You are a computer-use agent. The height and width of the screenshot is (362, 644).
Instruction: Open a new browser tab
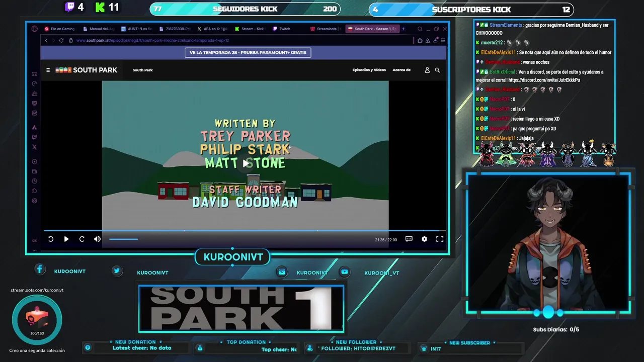[403, 29]
